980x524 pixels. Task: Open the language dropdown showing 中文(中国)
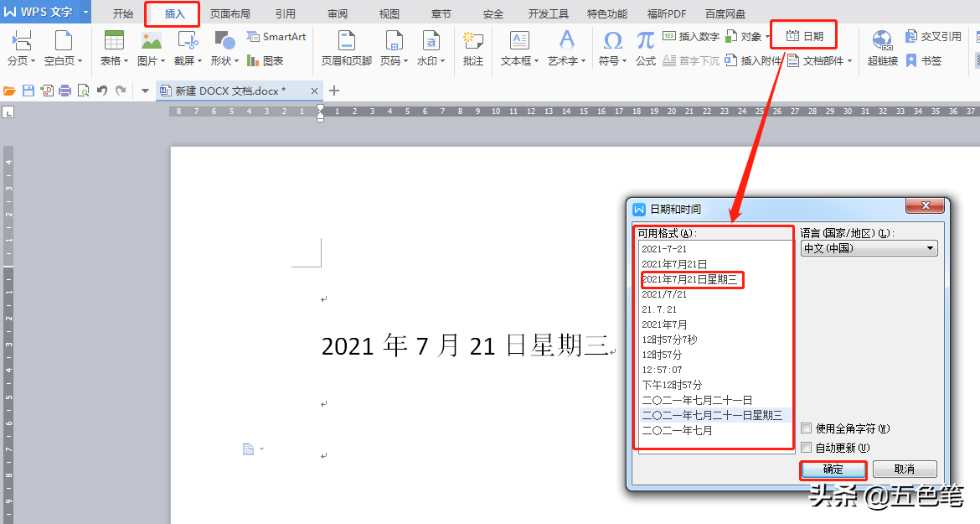coord(929,247)
